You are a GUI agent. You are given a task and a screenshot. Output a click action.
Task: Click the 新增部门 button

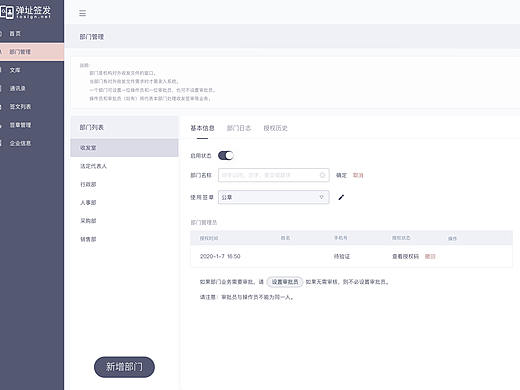point(124,367)
